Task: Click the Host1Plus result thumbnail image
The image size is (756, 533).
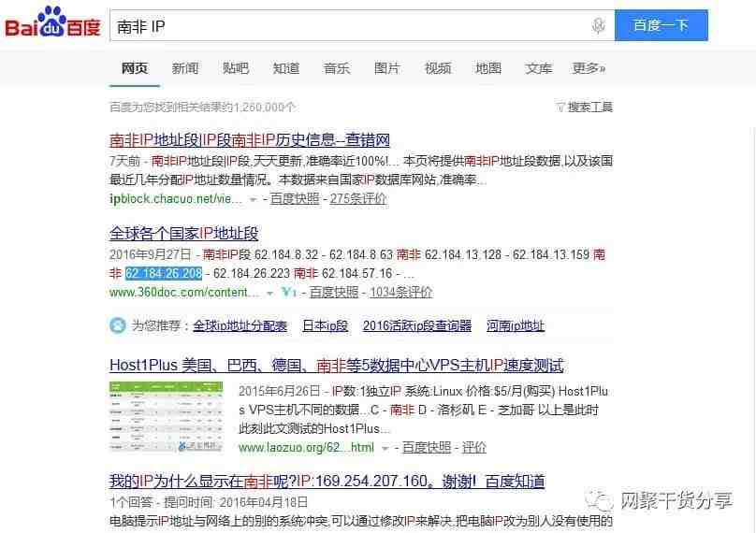Action: 167,417
